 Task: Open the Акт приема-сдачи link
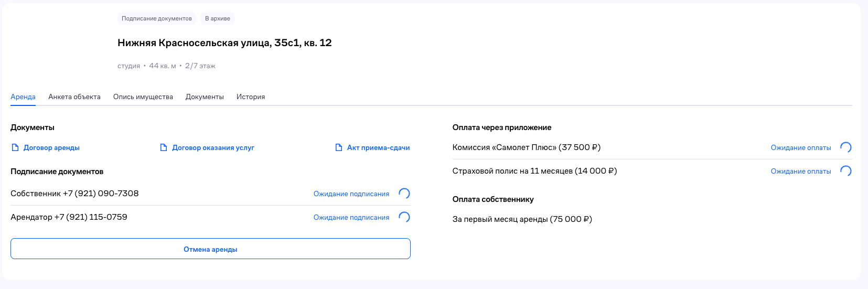tap(378, 147)
